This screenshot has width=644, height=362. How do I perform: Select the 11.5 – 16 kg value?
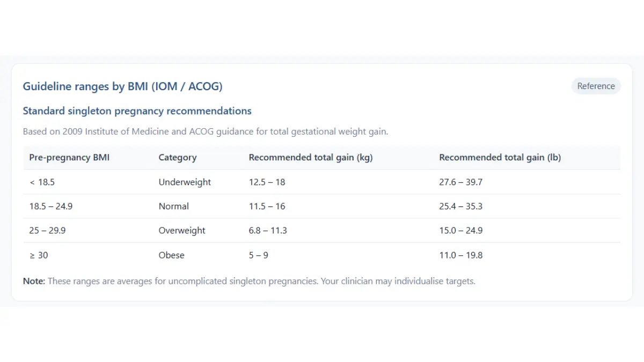coord(267,206)
